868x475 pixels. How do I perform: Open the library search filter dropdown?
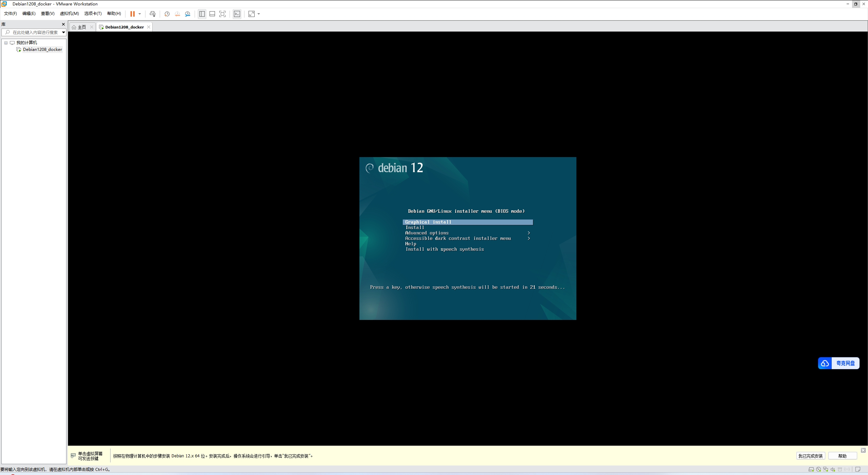point(63,33)
